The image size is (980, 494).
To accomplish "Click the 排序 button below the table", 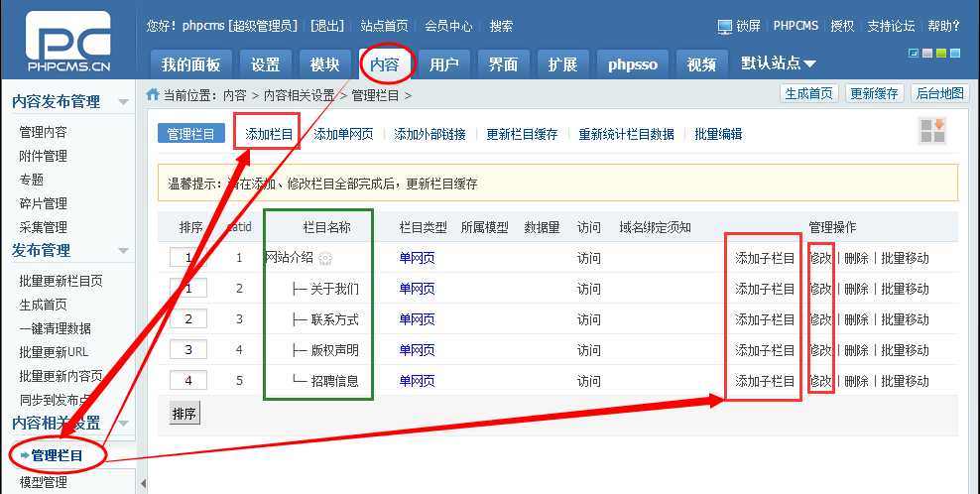I will click(x=184, y=414).
